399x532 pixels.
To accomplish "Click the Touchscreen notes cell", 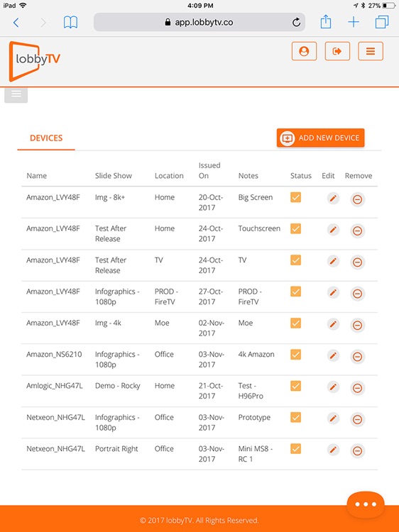I will coord(259,228).
